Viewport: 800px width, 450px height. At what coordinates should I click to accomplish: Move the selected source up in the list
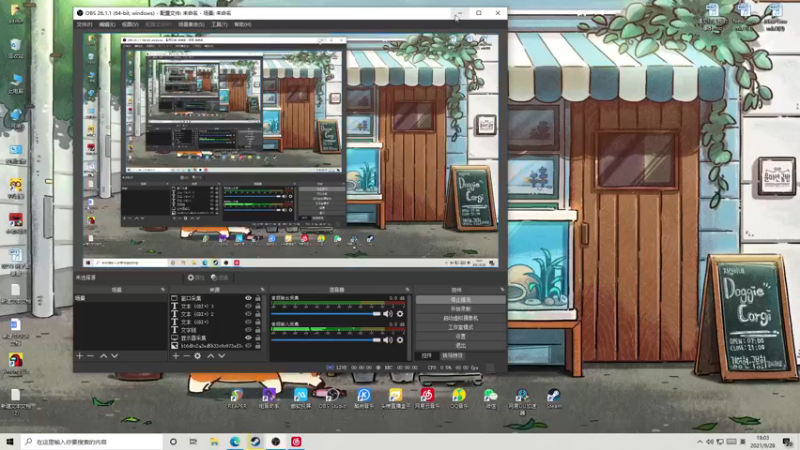point(211,356)
